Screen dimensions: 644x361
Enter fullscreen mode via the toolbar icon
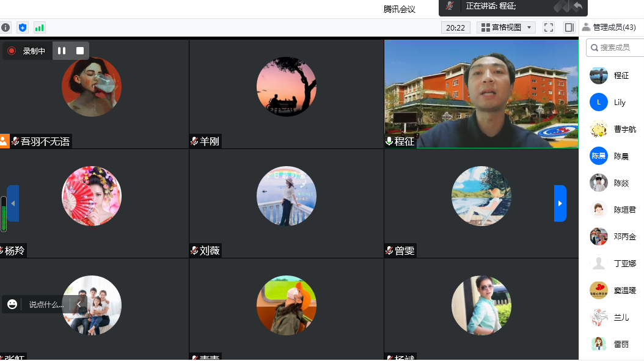pyautogui.click(x=548, y=27)
